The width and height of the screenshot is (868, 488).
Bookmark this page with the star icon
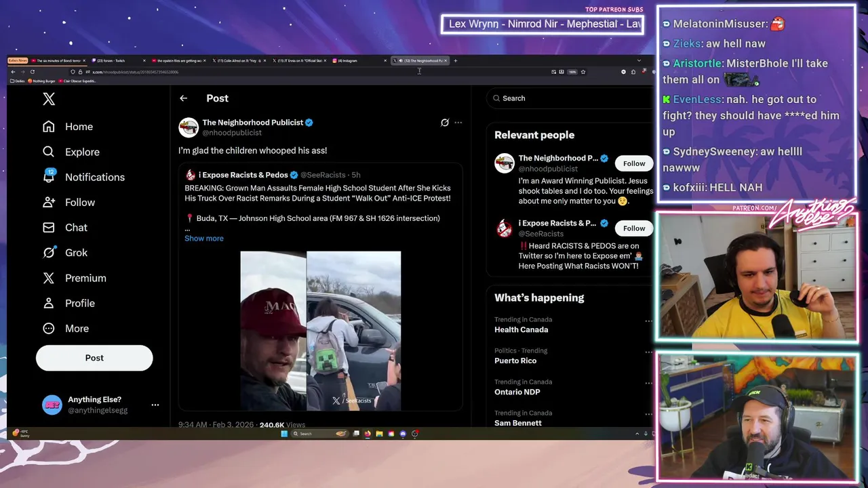pos(583,72)
